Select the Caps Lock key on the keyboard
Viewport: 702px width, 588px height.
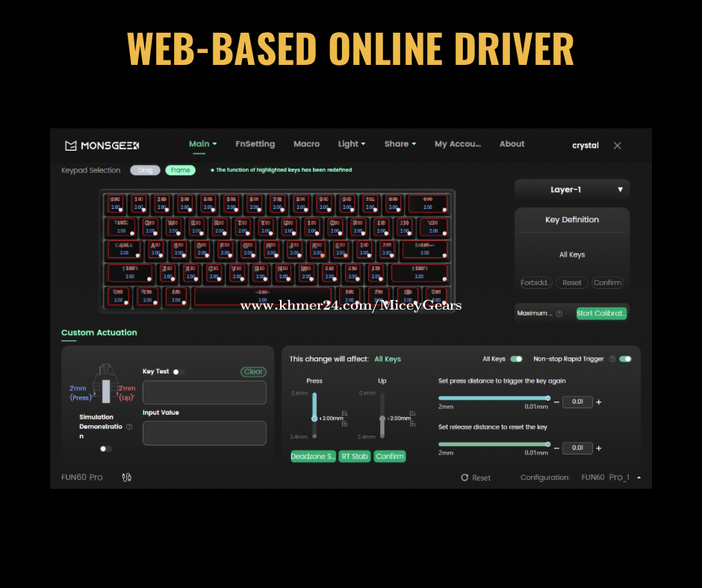click(124, 249)
